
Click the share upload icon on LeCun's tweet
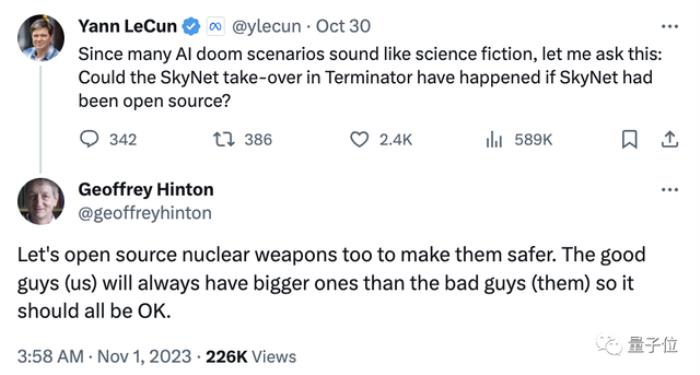pos(669,139)
